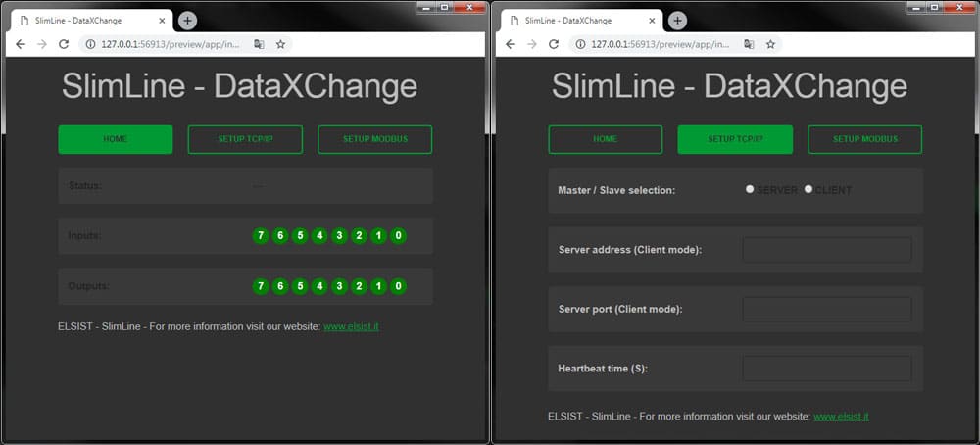The height and width of the screenshot is (445, 980).
Task: Open new tab in left browser window
Action: 187,21
